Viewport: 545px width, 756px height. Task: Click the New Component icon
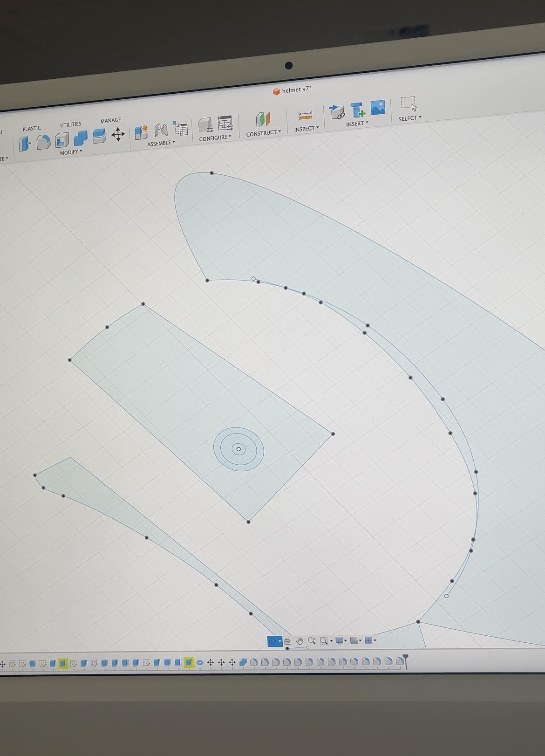pos(141,132)
